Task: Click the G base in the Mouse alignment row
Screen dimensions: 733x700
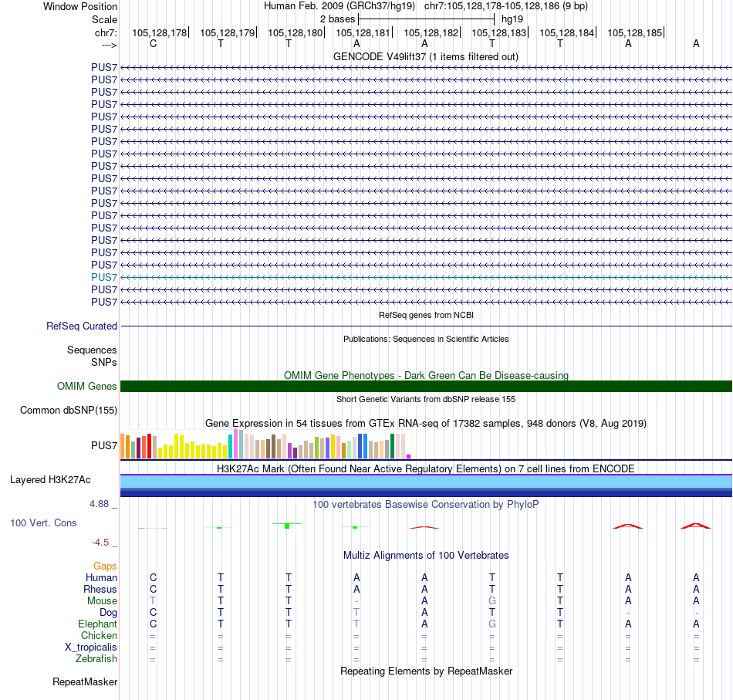Action: (492, 601)
